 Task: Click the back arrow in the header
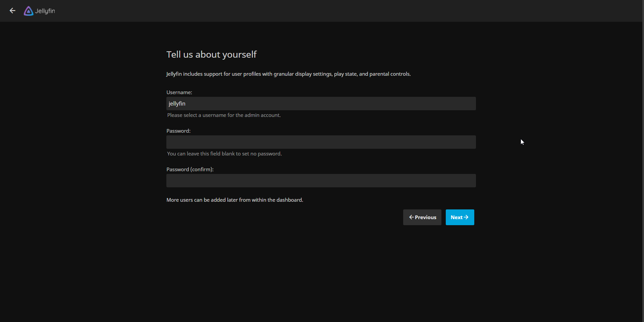[12, 11]
